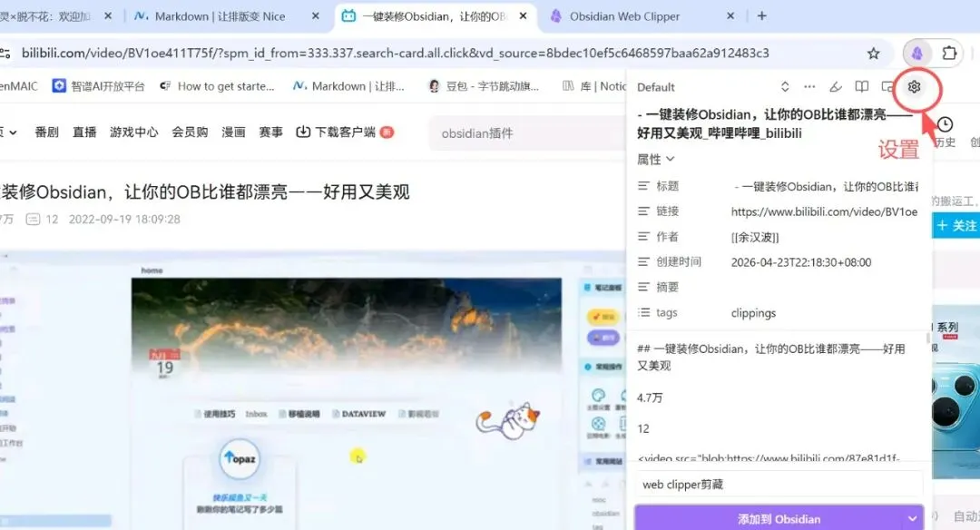Click the site info icon in address bar
This screenshot has height=530, width=980.
(5, 54)
